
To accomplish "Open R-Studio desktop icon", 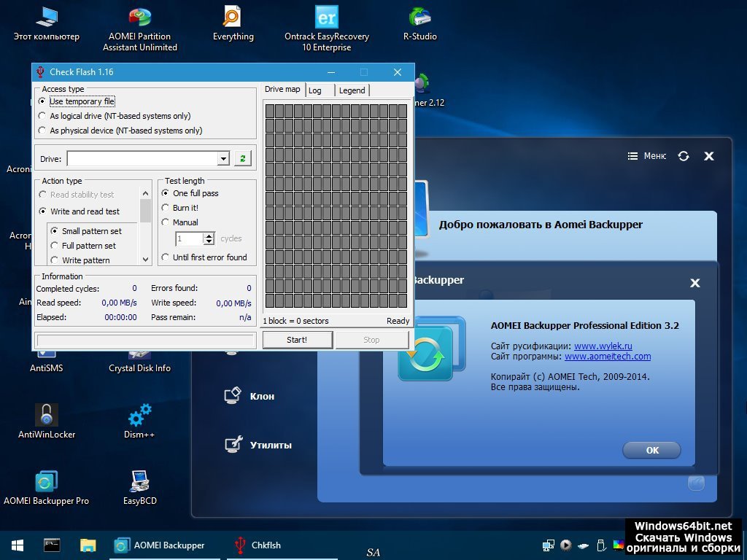I will [x=420, y=17].
